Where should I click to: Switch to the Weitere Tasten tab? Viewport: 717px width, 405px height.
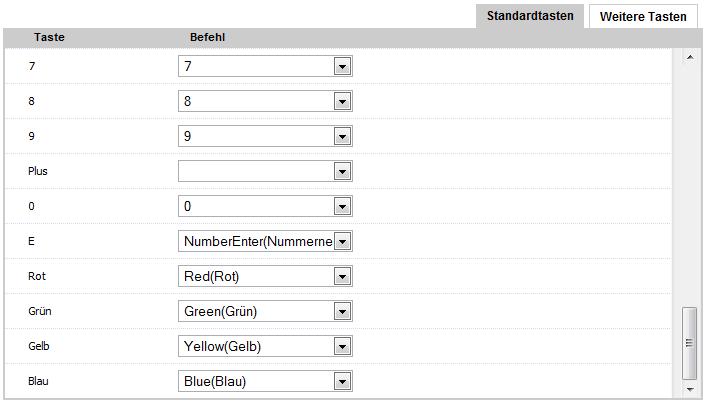(x=643, y=17)
